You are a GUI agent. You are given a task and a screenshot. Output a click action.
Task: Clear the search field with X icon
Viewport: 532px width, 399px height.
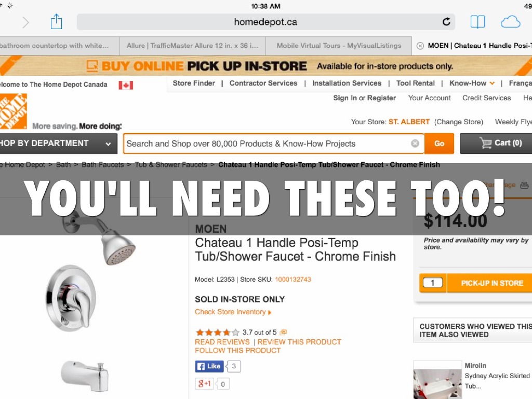[x=415, y=143]
